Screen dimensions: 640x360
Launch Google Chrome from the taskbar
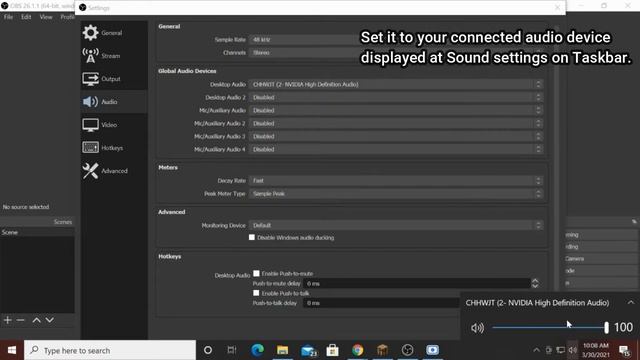pyautogui.click(x=358, y=350)
